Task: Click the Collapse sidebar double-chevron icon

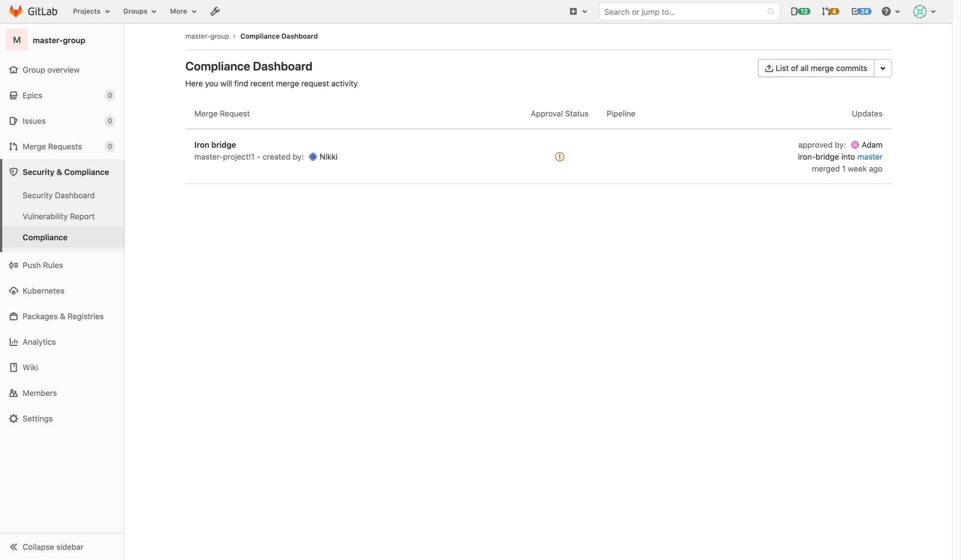Action: click(x=14, y=547)
